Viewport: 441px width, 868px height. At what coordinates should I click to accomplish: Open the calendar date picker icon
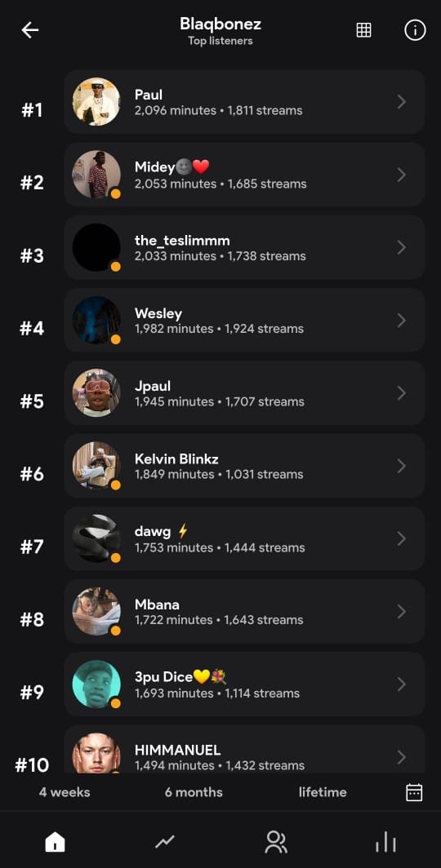pyautogui.click(x=414, y=792)
